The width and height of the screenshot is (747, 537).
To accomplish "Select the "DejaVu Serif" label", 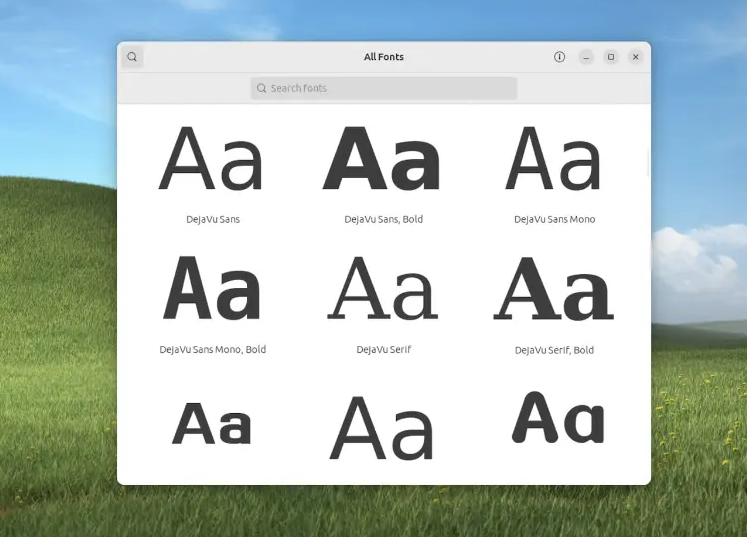I will tap(384, 350).
